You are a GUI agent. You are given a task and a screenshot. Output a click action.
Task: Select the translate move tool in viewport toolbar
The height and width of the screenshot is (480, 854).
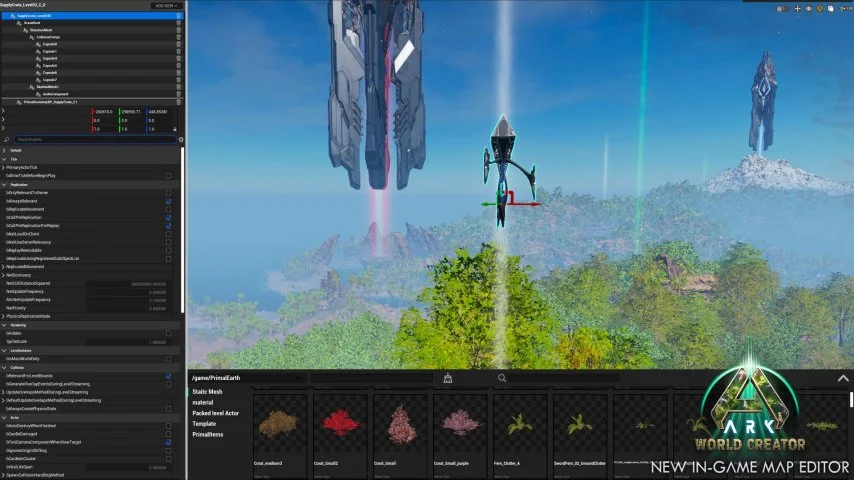point(797,9)
